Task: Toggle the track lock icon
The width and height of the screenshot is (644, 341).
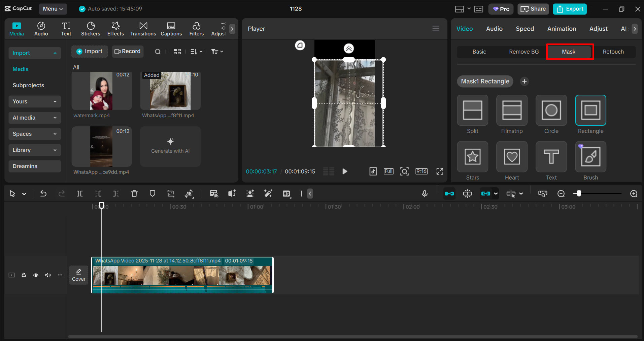Action: [24, 275]
